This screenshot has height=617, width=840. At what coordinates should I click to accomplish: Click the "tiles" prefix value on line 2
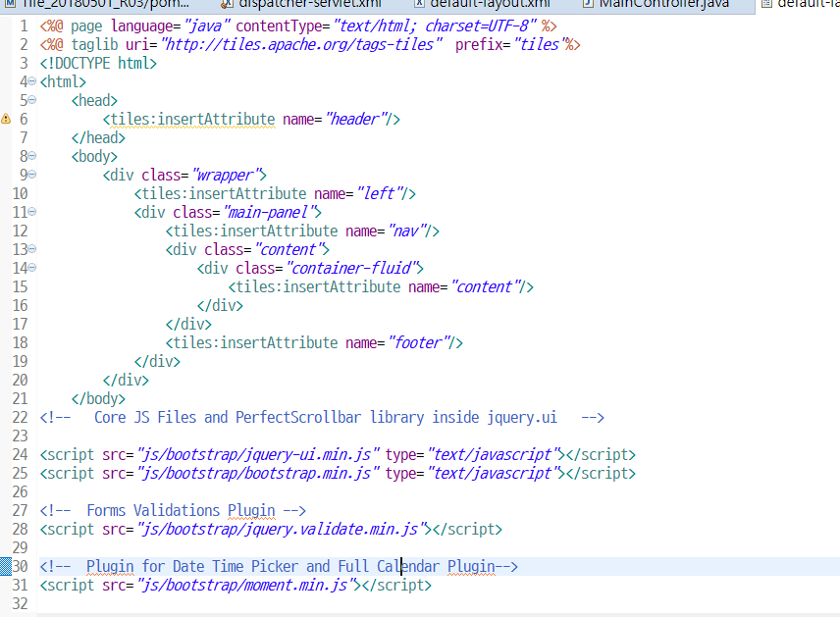pyautogui.click(x=539, y=44)
